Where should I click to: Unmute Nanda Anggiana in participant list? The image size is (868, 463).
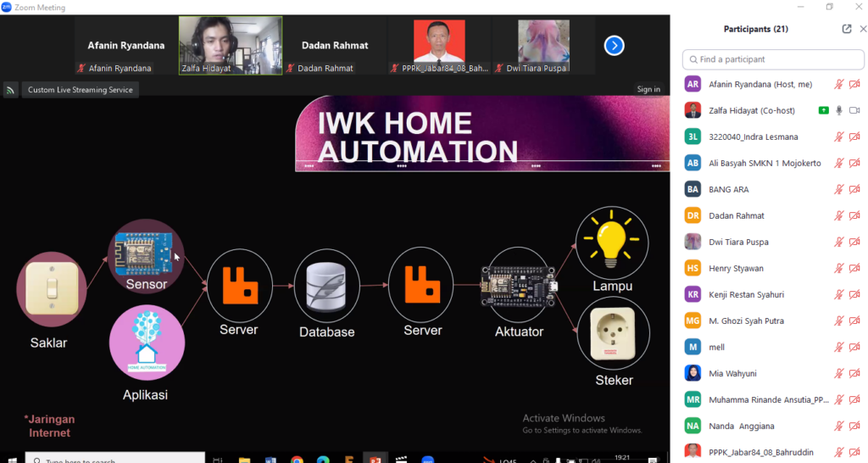pos(839,426)
